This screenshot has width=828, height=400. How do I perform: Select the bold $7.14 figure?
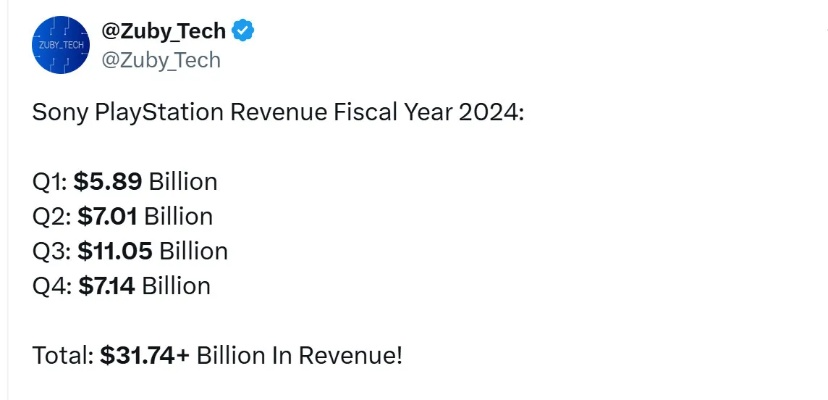click(x=106, y=286)
